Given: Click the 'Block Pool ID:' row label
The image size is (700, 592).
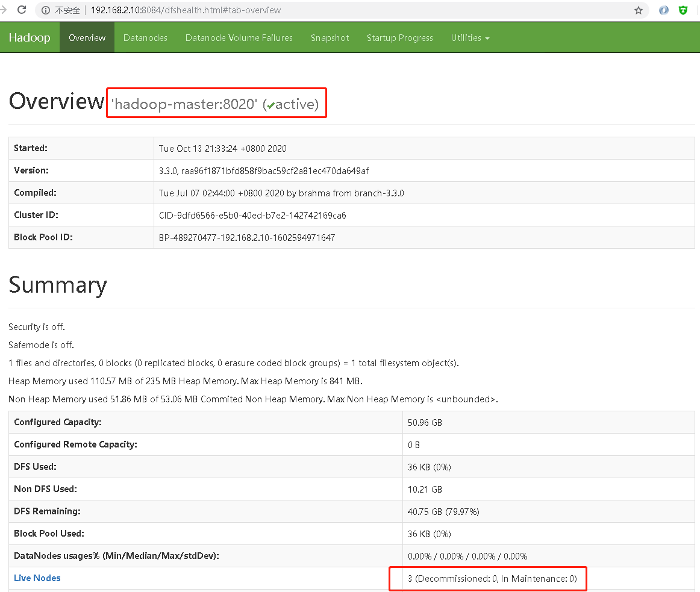Looking at the screenshot, I should (43, 237).
